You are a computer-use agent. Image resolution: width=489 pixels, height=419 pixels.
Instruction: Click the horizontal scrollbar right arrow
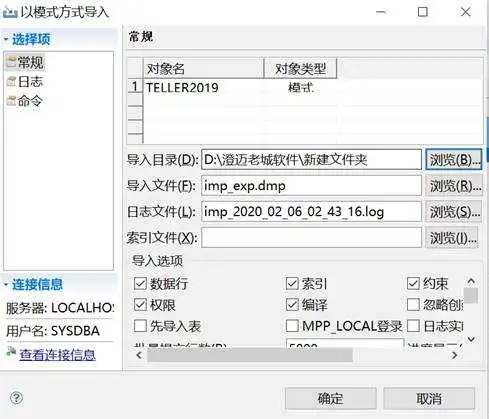455,355
